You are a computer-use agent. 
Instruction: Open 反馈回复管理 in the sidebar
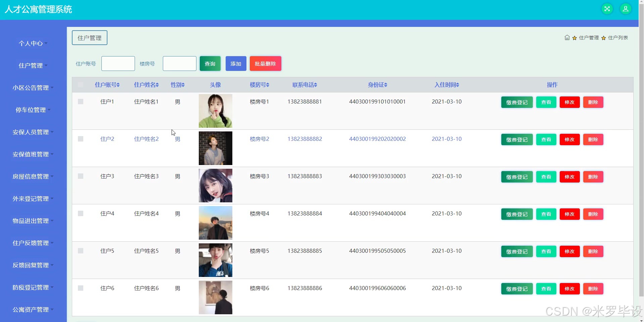pyautogui.click(x=33, y=265)
